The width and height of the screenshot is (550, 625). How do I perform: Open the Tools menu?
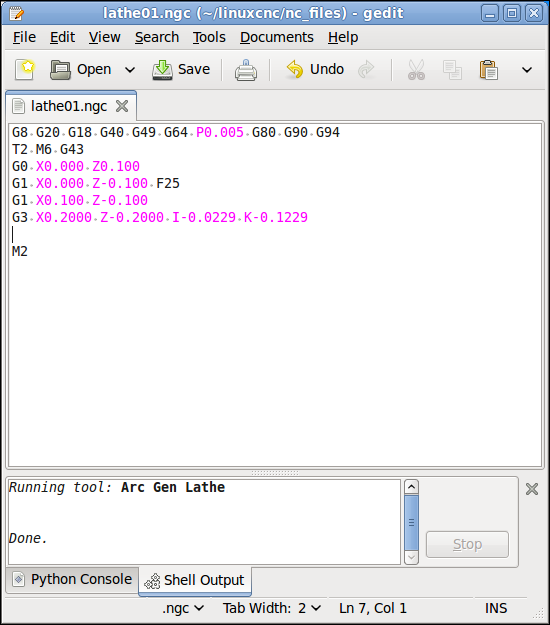coord(209,37)
